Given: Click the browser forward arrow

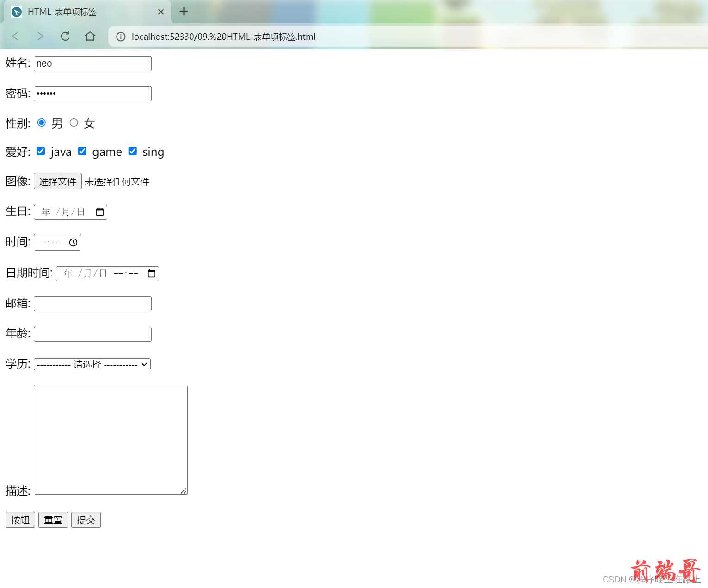Looking at the screenshot, I should pos(40,37).
